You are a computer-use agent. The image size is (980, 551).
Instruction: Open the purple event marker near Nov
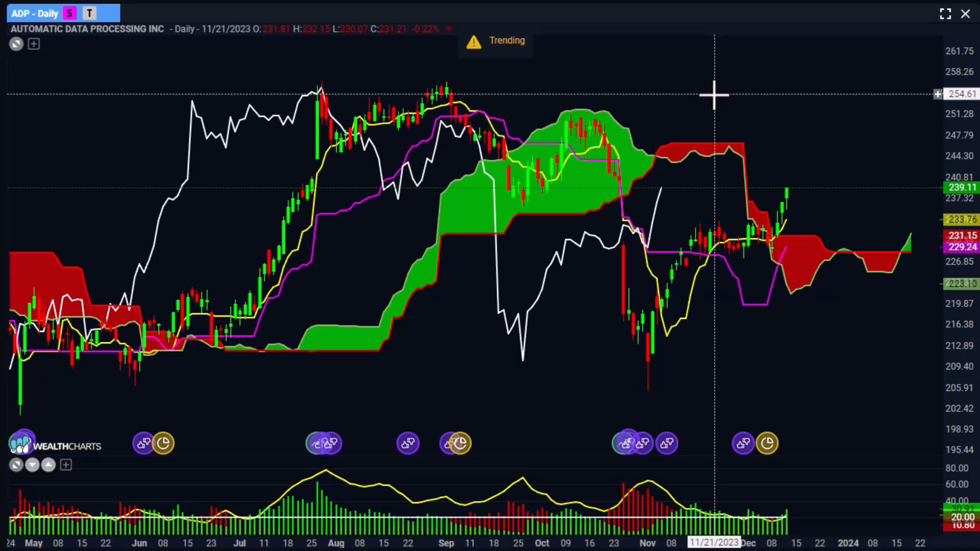click(642, 443)
